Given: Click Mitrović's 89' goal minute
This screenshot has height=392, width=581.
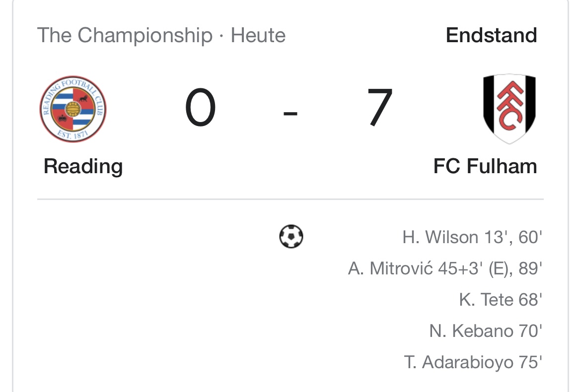Looking at the screenshot, I should coord(528,269).
